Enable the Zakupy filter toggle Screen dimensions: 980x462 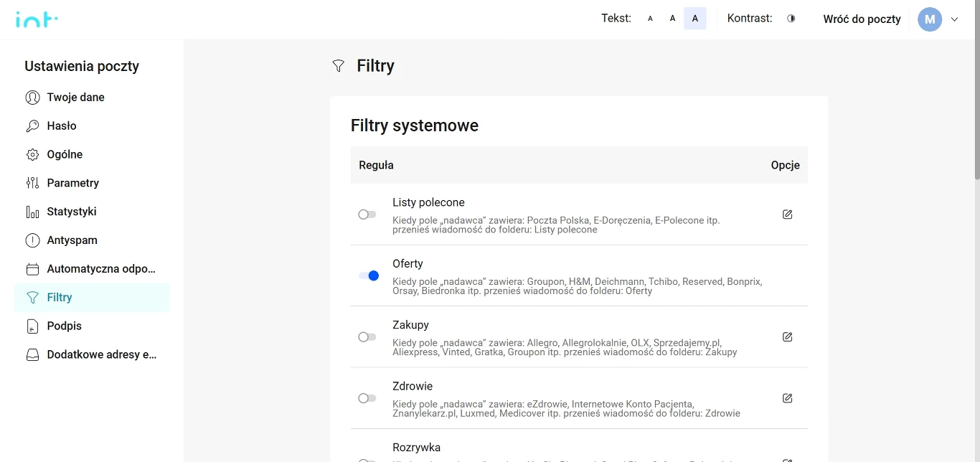coord(367,337)
